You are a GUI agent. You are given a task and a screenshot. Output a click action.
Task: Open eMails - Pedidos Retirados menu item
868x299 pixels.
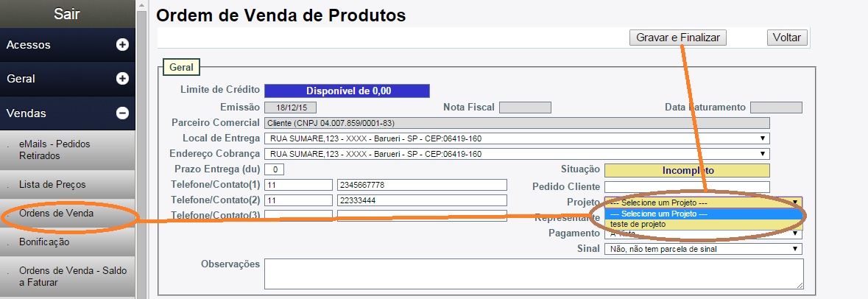[54, 149]
